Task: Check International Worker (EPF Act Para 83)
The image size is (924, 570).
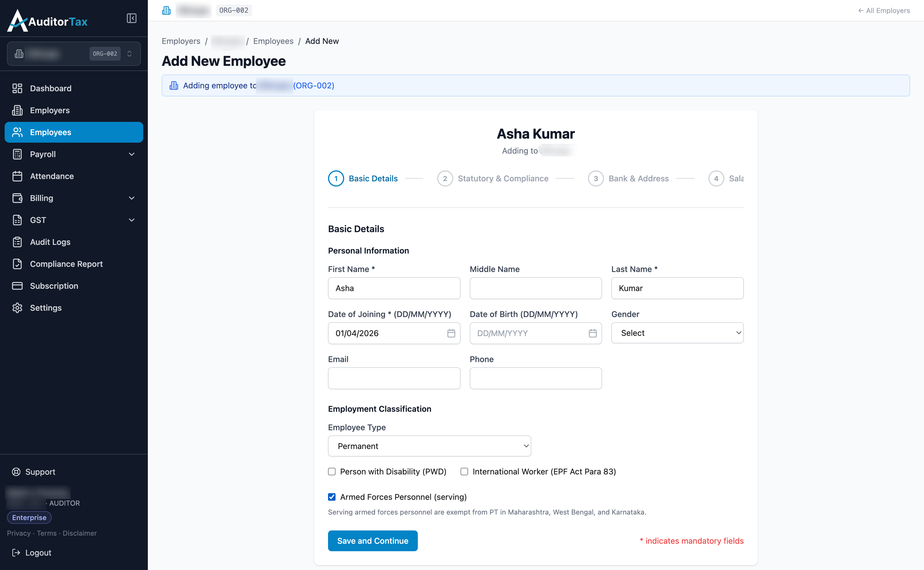Action: click(x=464, y=472)
